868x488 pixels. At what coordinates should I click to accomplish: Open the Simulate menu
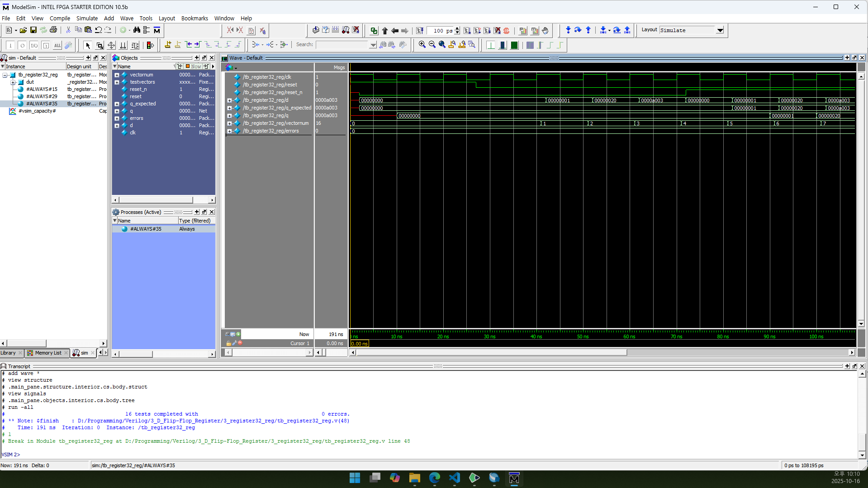pos(87,18)
